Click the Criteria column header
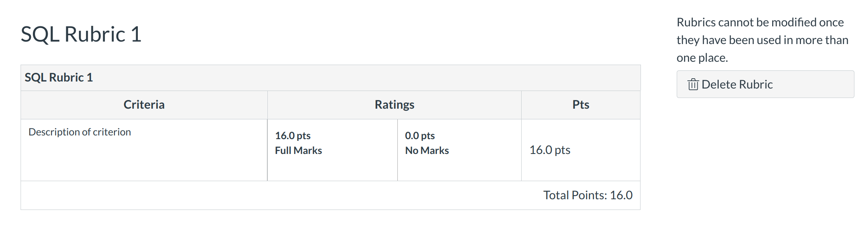 coord(144,105)
